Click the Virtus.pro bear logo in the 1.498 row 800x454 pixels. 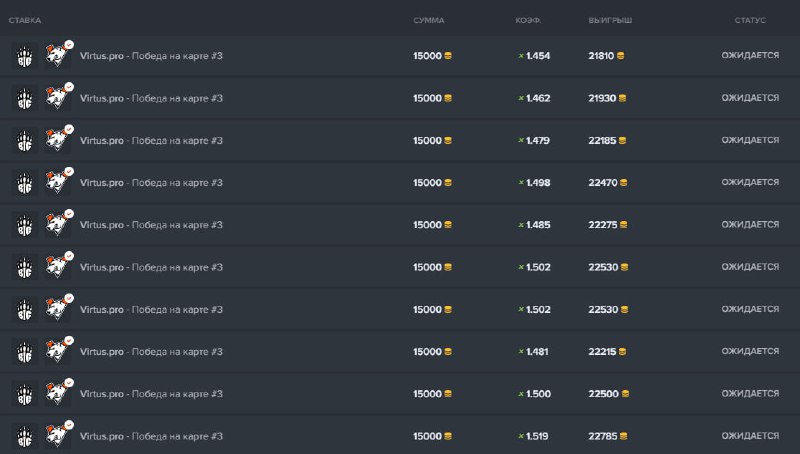tap(58, 183)
